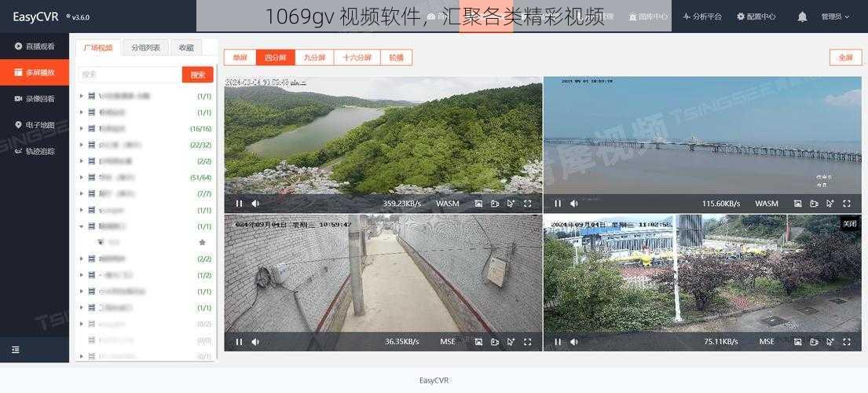
Task: Click the pointer-plus icon on the 359.23KB/s video
Action: pyautogui.click(x=511, y=204)
